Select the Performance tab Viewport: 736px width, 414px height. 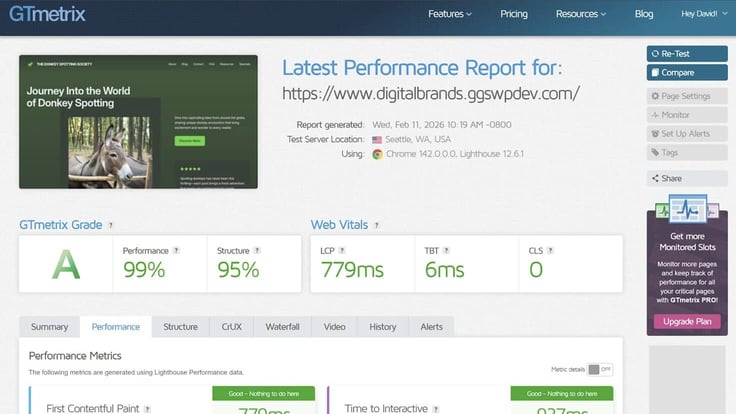click(x=115, y=327)
